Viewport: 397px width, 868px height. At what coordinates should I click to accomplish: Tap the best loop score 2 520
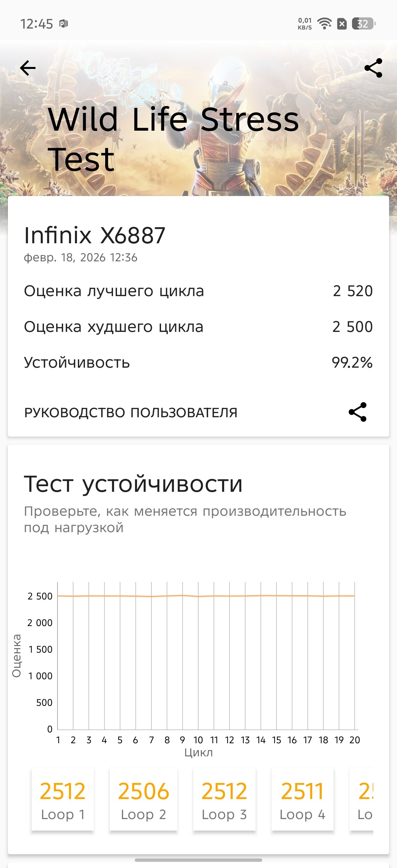(x=353, y=291)
